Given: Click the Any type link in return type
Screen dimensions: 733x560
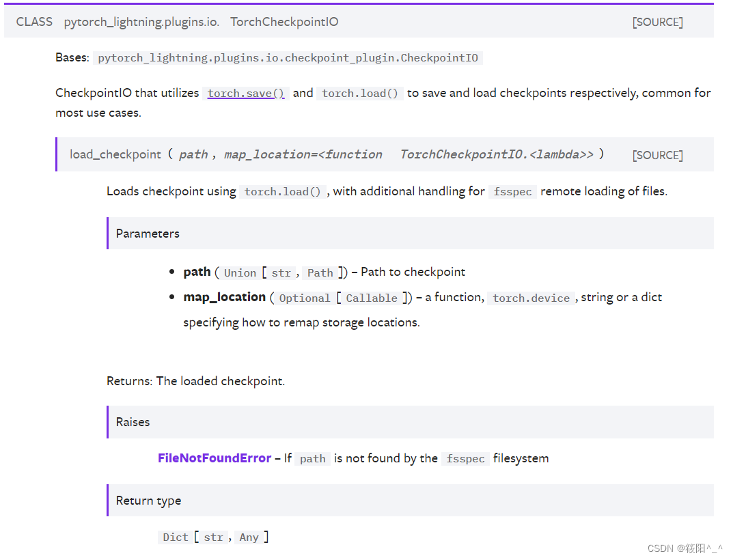Looking at the screenshot, I should pos(250,537).
